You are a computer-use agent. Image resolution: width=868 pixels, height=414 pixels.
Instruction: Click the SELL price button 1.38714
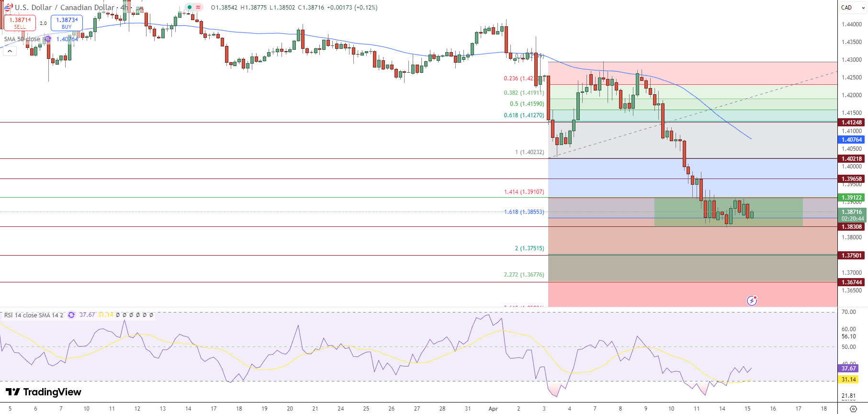tap(20, 23)
